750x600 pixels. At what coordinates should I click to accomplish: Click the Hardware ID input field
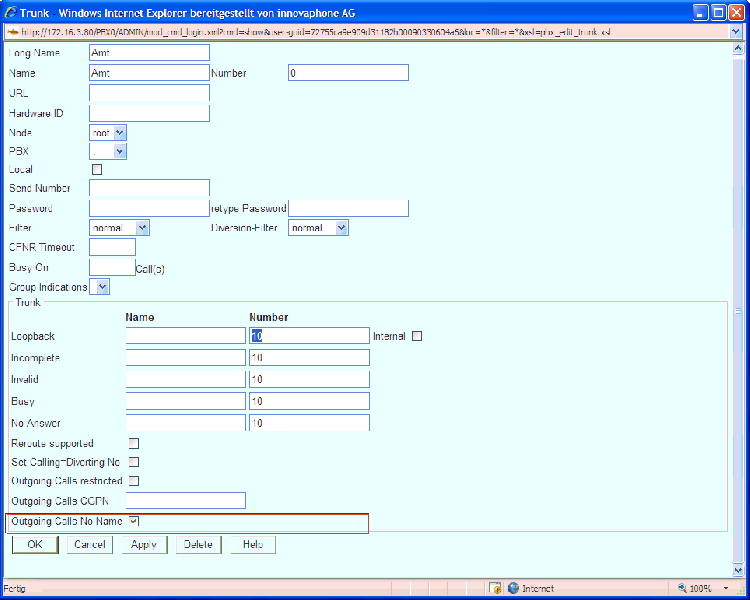tap(149, 113)
